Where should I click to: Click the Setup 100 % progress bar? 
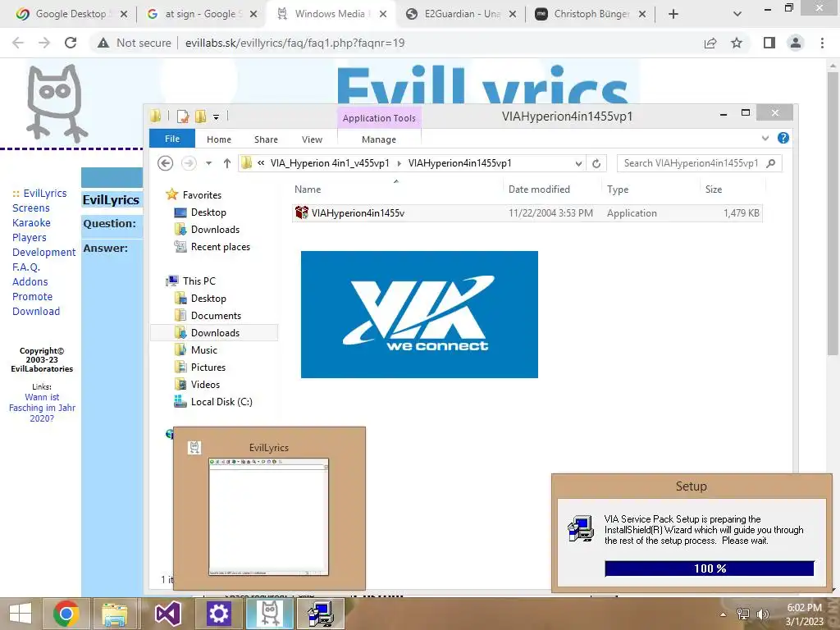coord(710,568)
